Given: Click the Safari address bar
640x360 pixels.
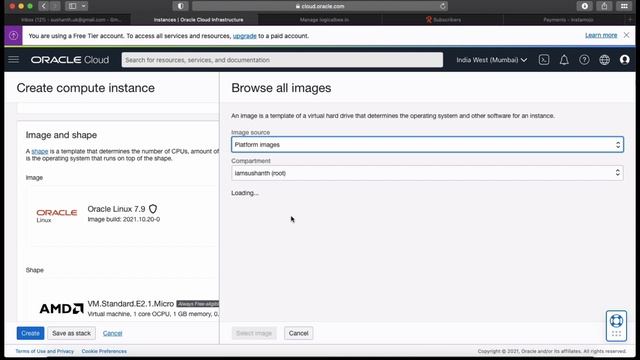Looking at the screenshot, I should coord(320,6).
